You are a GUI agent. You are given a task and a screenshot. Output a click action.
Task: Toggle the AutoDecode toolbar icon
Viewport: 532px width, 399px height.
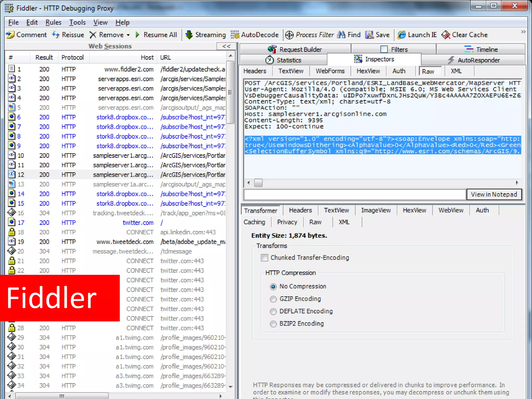tap(235, 35)
